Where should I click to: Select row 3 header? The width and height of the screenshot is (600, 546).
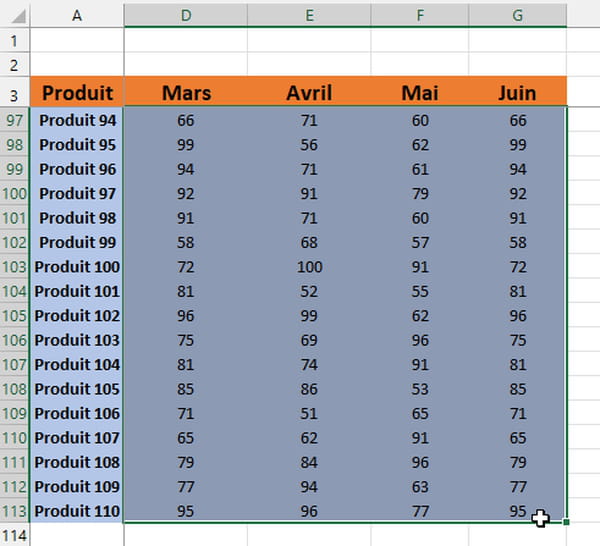pyautogui.click(x=15, y=92)
